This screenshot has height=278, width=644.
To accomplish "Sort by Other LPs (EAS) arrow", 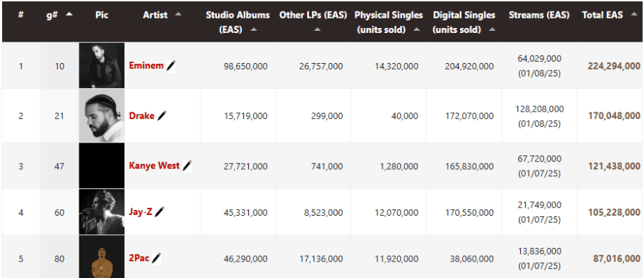I will click(x=317, y=29).
